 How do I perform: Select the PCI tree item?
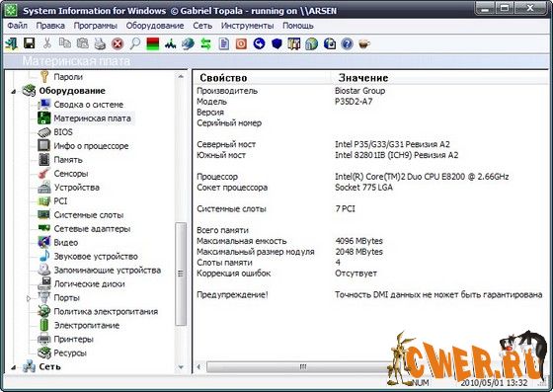click(60, 200)
